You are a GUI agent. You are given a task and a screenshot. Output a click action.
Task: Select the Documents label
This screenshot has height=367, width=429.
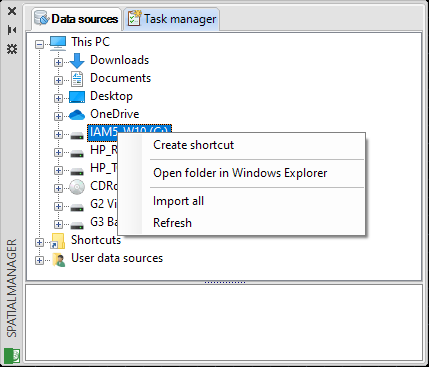pyautogui.click(x=121, y=78)
